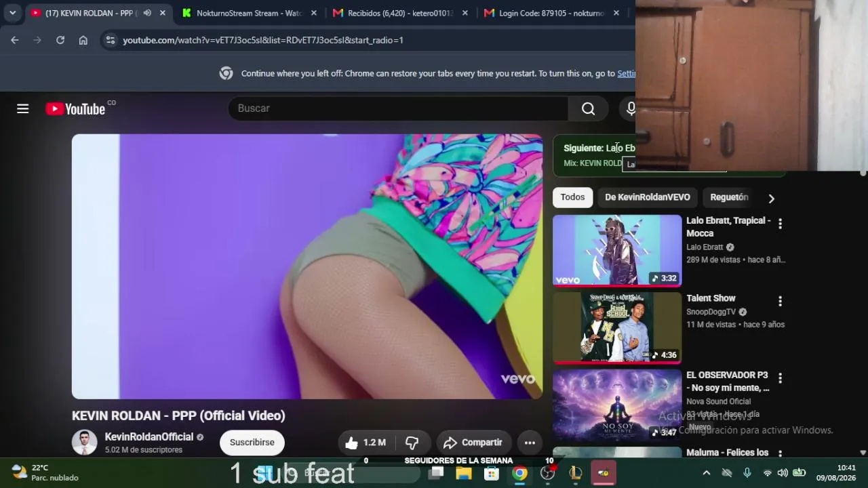The height and width of the screenshot is (488, 868).
Task: Open options for EL OBSERVADOR P3 video
Action: click(x=780, y=378)
